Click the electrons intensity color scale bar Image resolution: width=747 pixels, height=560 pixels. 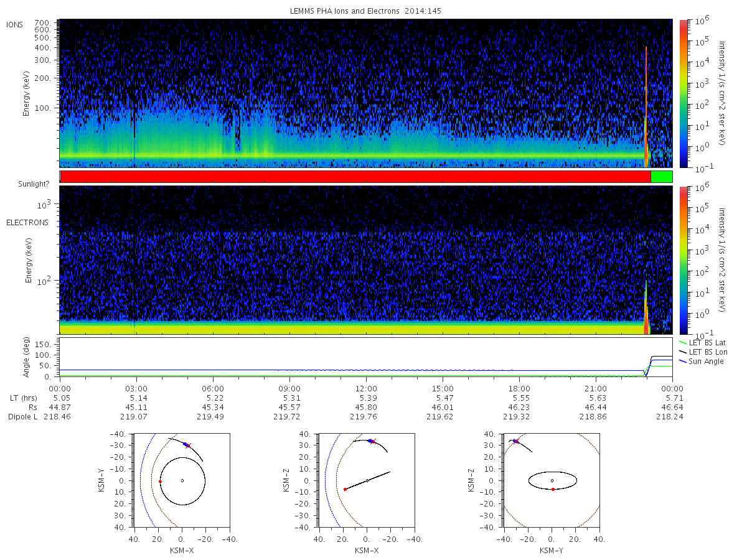[x=683, y=260]
